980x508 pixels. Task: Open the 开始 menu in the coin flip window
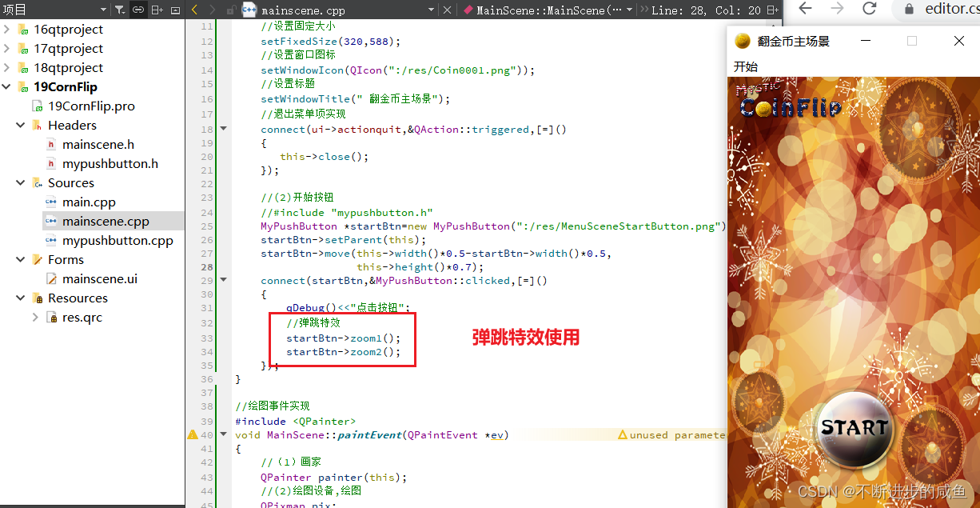pos(745,67)
